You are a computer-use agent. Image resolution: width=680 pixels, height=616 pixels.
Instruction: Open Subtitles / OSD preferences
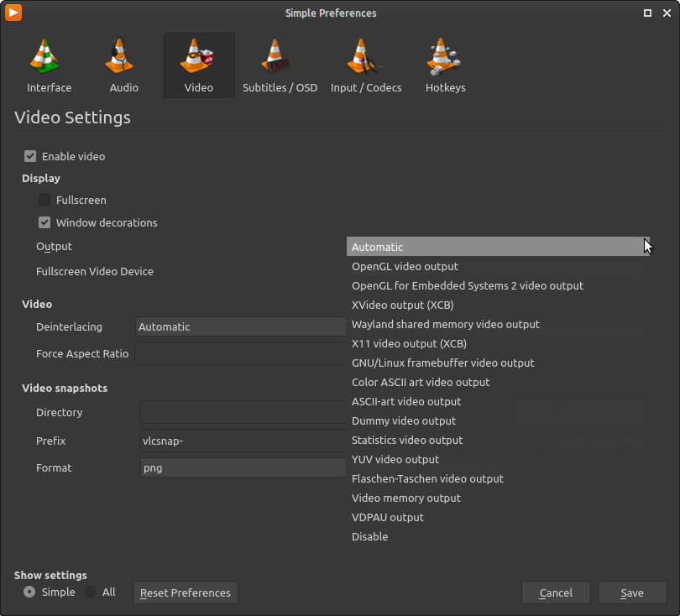(280, 65)
